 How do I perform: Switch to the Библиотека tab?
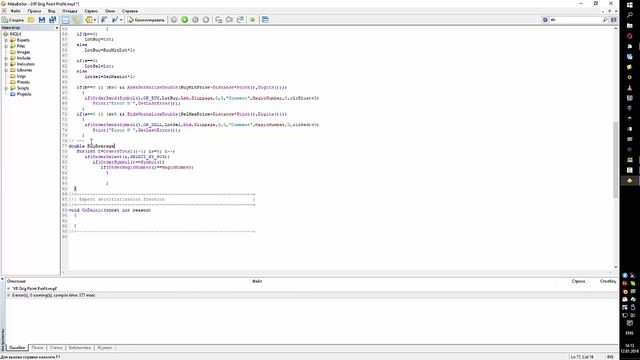pos(80,347)
